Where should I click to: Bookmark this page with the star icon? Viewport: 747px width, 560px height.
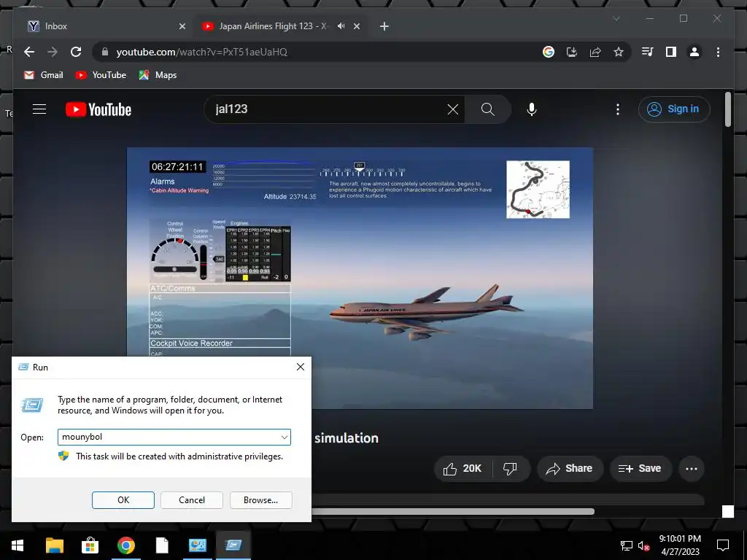[619, 52]
